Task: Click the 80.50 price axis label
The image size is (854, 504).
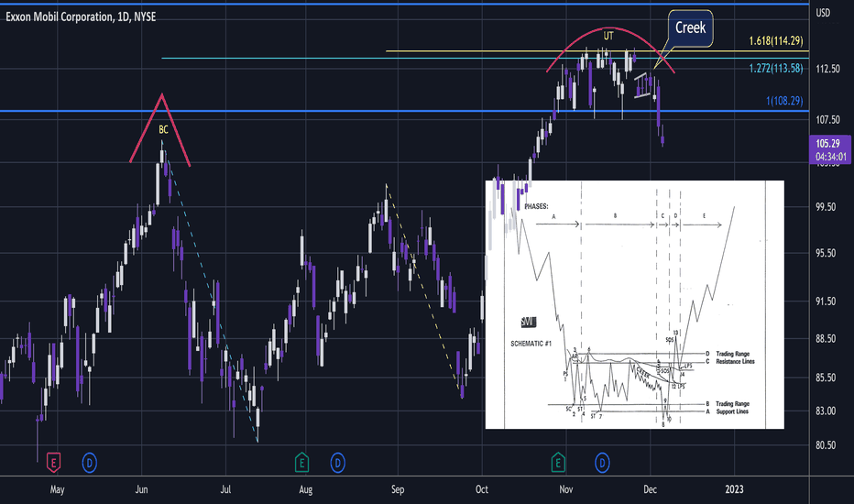Action: (x=826, y=445)
